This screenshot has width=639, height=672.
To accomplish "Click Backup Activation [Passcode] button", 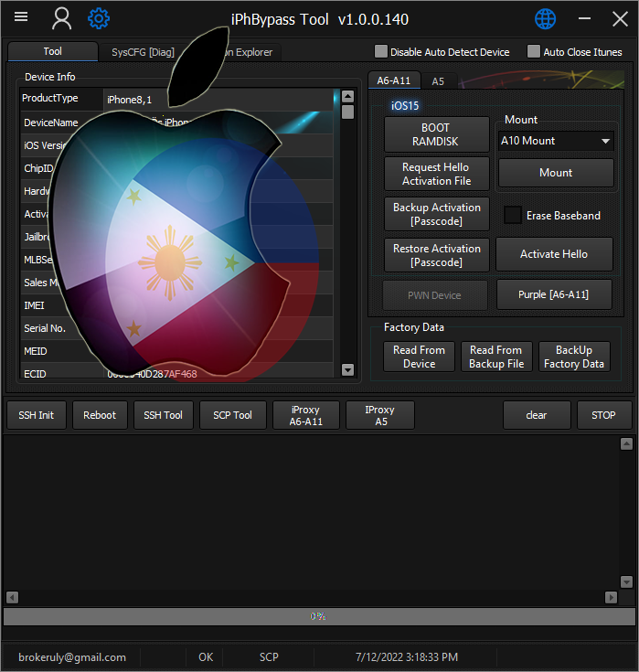I will click(436, 214).
